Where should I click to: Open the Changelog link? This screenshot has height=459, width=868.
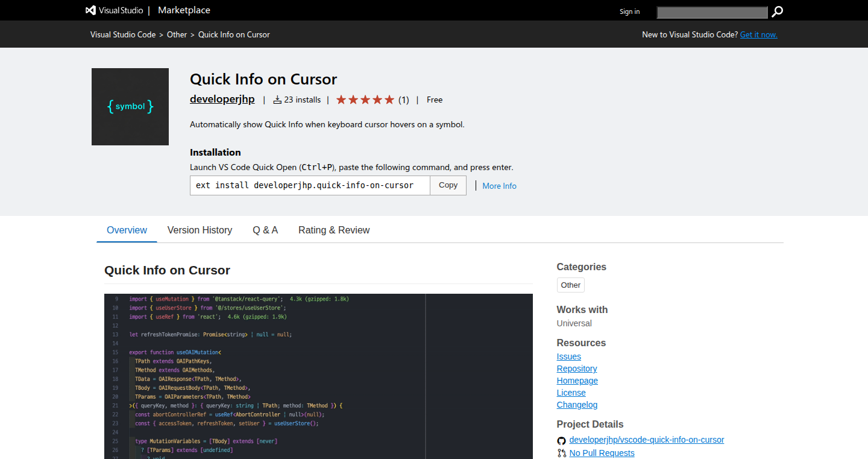point(577,405)
